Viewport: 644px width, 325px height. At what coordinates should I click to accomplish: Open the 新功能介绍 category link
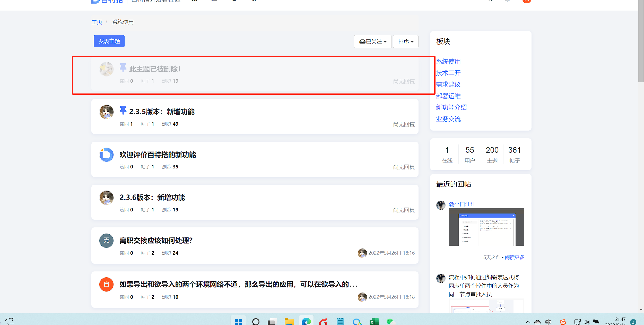point(451,107)
